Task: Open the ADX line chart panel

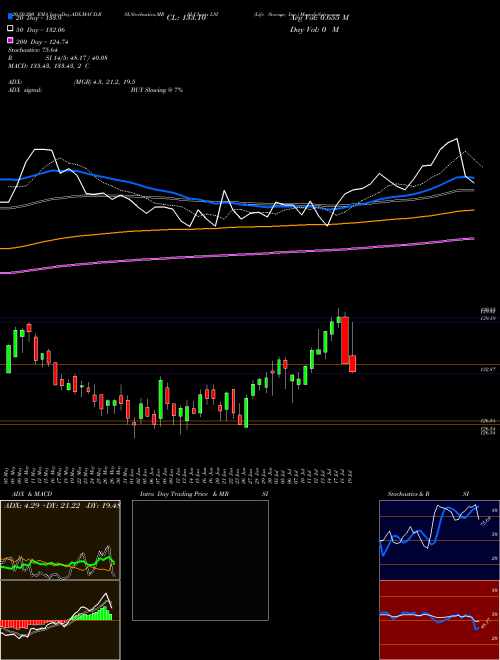Action: 60,540
